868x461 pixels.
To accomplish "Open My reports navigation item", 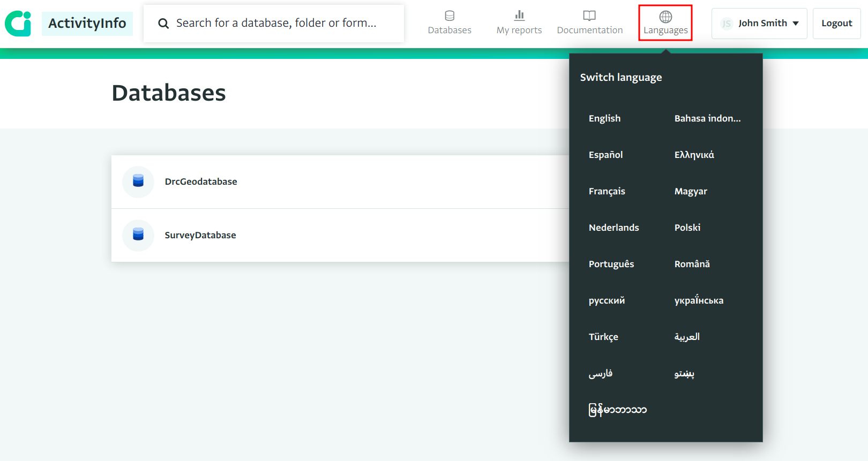I will point(519,23).
